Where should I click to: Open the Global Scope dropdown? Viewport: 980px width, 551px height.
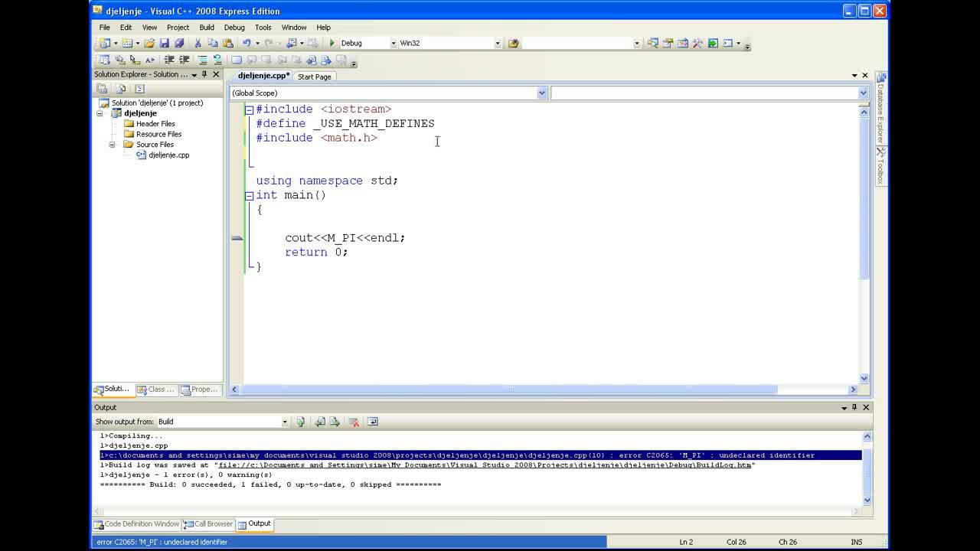point(542,93)
